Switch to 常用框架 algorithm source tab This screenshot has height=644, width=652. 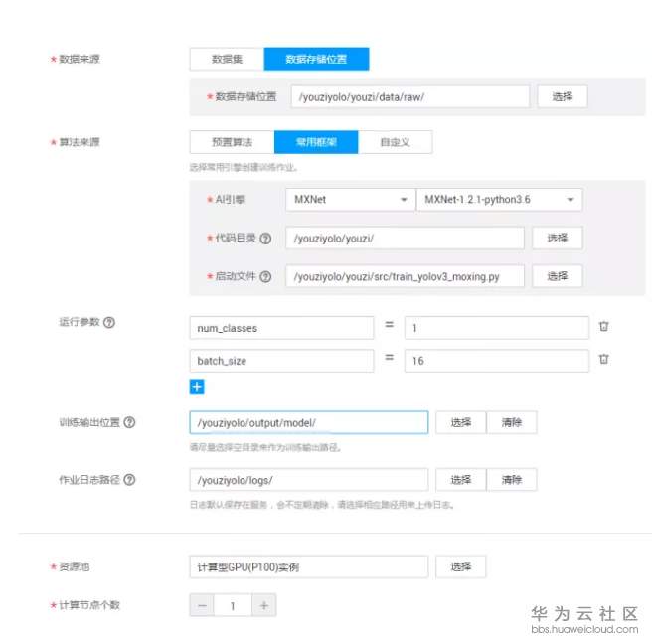(316, 142)
